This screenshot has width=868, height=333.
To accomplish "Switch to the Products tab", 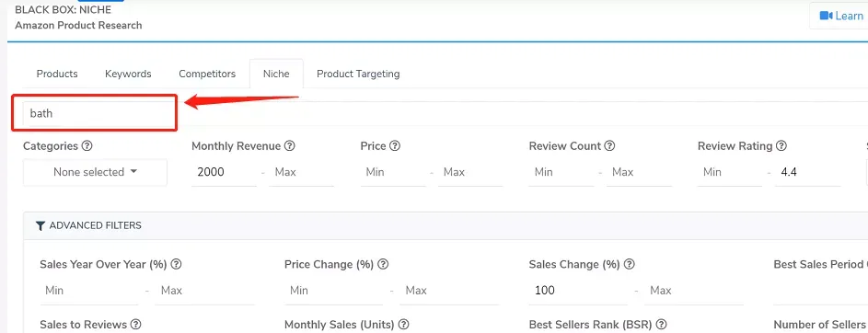I will (x=57, y=74).
